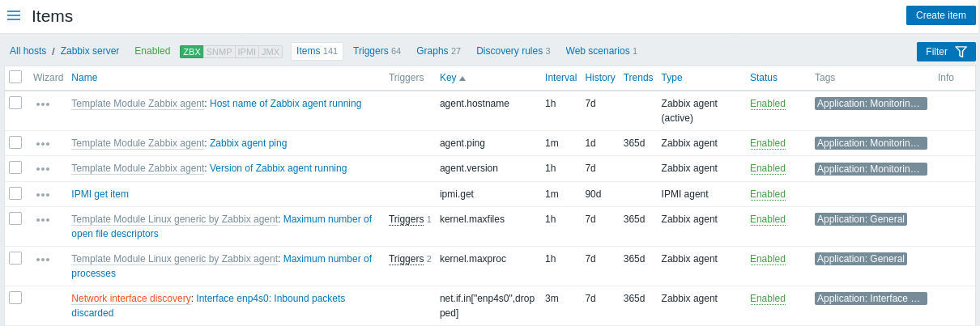The width and height of the screenshot is (980, 326).
Task: Open Zabbix server breadcrumb link
Action: click(x=90, y=51)
